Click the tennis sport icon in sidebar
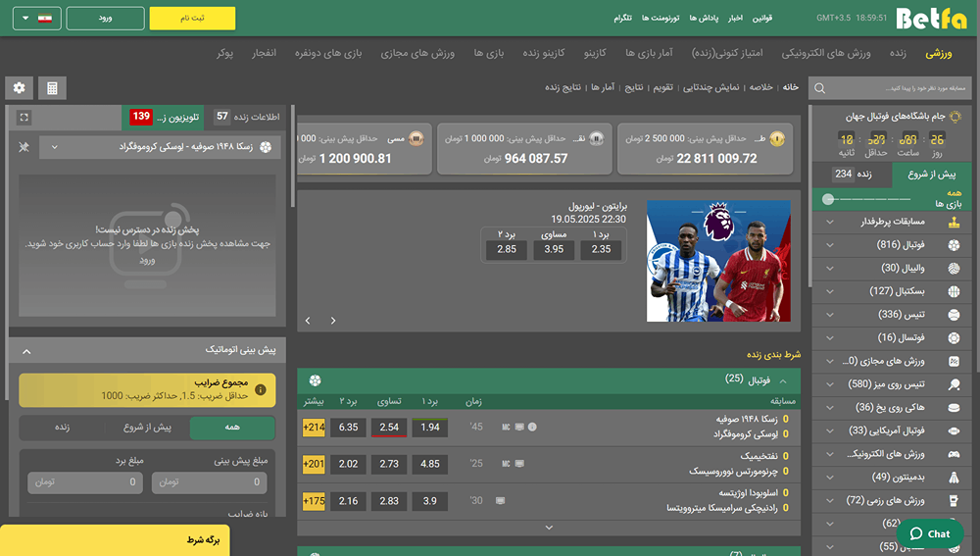Viewport: 980px width, 556px height. [x=954, y=315]
